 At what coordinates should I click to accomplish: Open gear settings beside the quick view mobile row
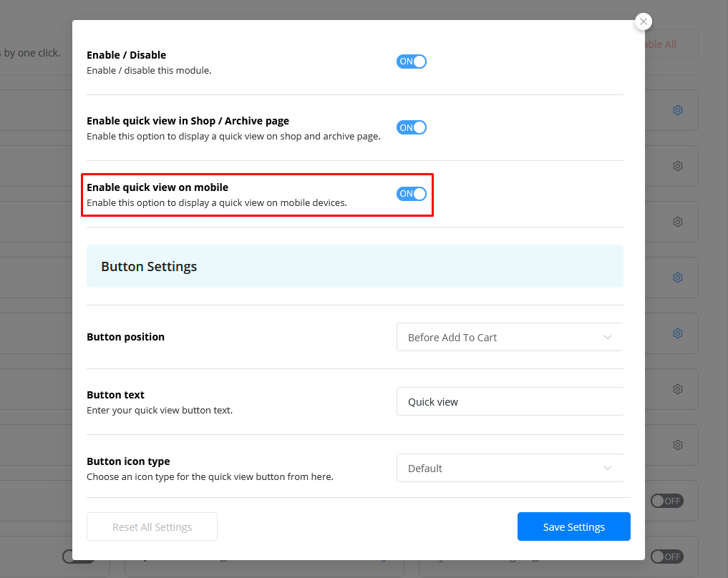tap(677, 222)
